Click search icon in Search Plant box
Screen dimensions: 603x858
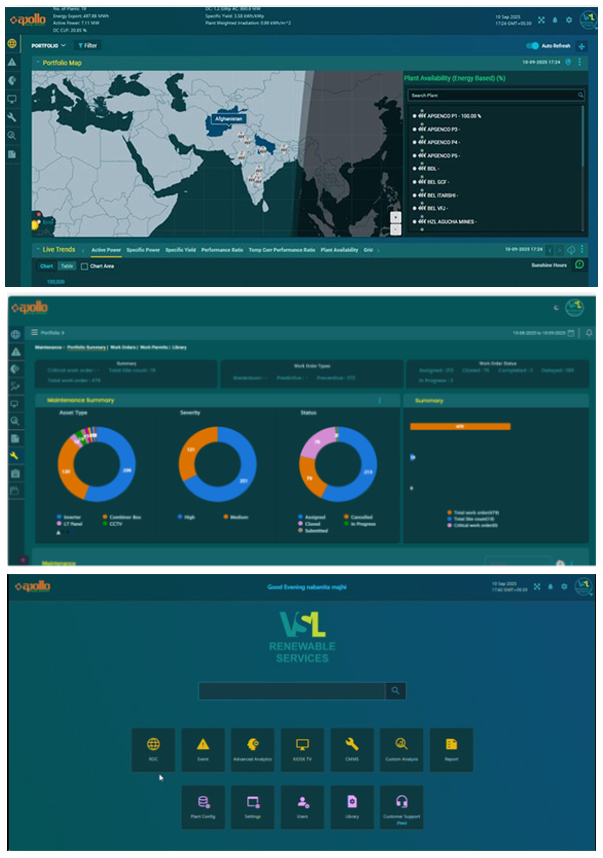point(581,95)
